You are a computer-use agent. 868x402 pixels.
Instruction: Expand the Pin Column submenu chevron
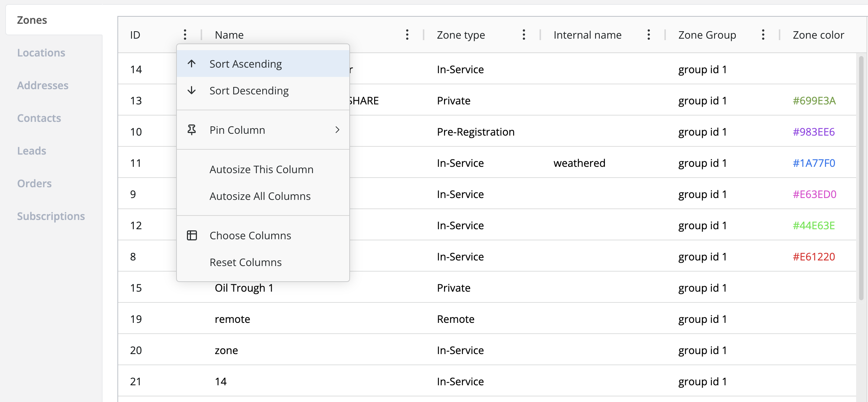point(337,130)
